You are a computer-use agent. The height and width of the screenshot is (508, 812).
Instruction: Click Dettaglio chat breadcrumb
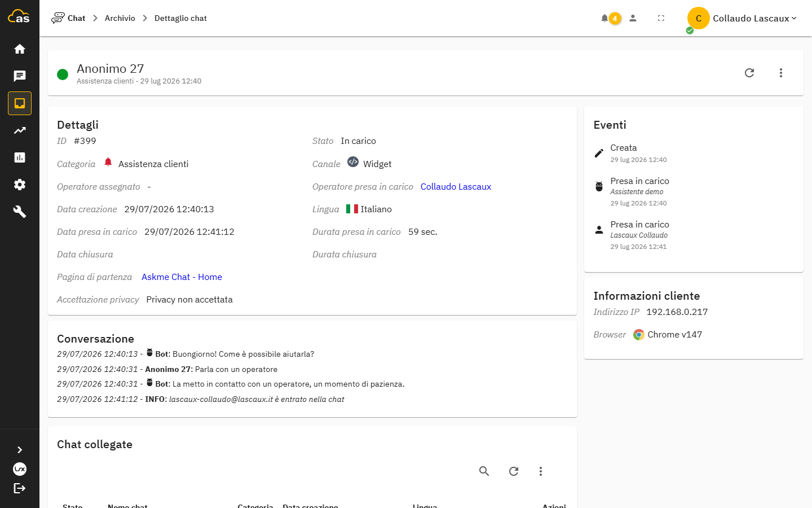pos(180,18)
